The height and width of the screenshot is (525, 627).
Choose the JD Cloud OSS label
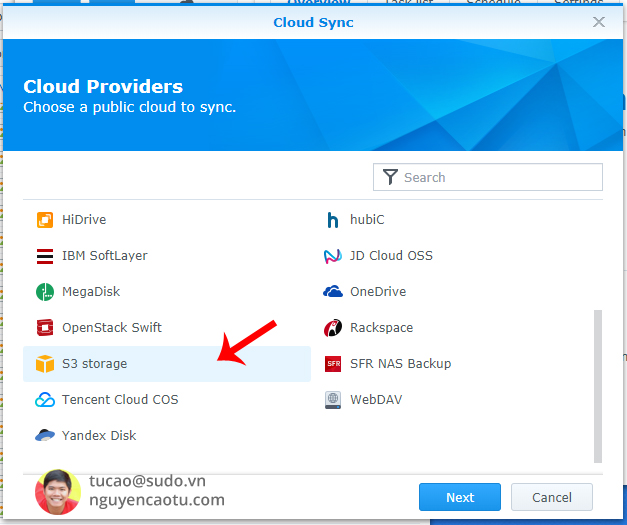point(391,256)
